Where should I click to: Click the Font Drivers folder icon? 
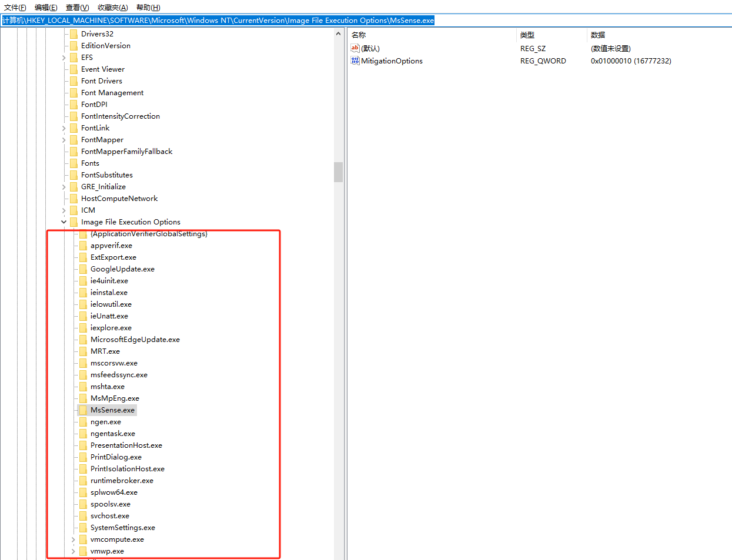click(73, 81)
